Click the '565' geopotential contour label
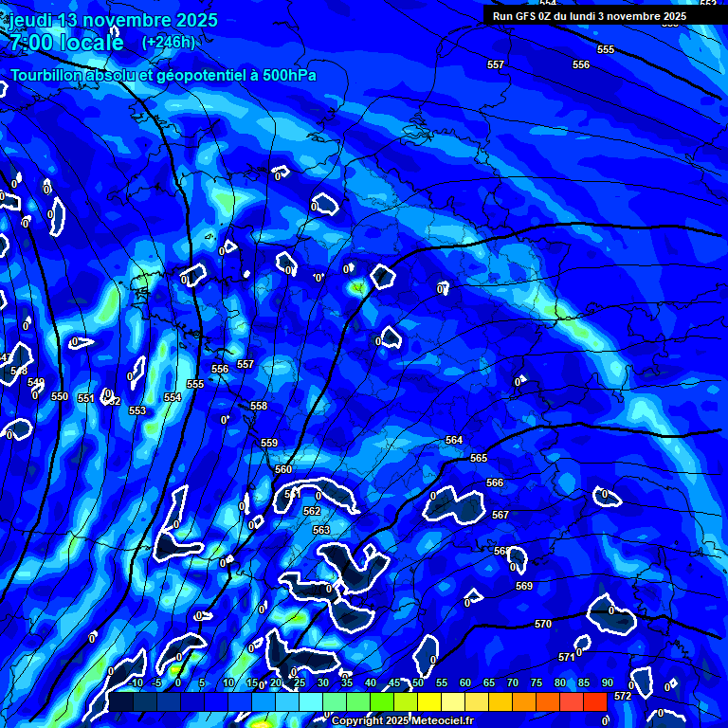Image resolution: width=728 pixels, height=728 pixels. pos(479,458)
